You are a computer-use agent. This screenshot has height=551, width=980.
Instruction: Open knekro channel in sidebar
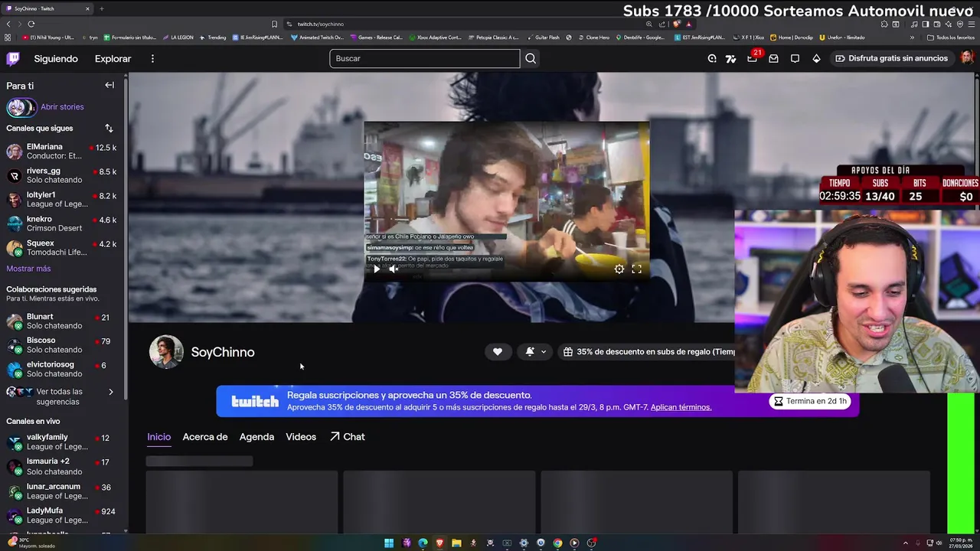coord(61,223)
